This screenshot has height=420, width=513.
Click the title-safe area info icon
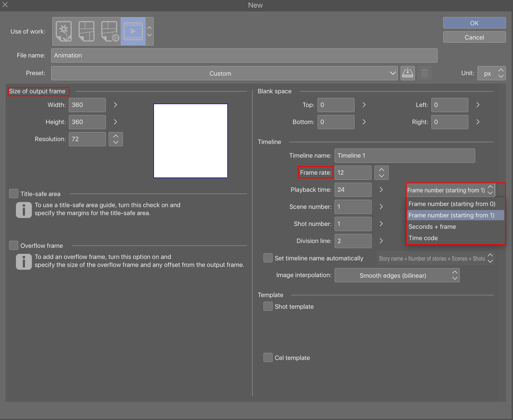[24, 210]
